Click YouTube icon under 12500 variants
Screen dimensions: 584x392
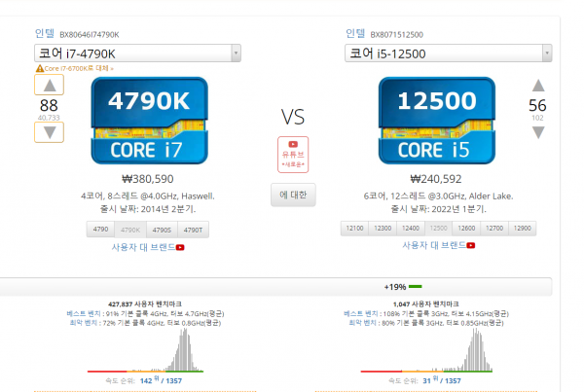click(471, 245)
